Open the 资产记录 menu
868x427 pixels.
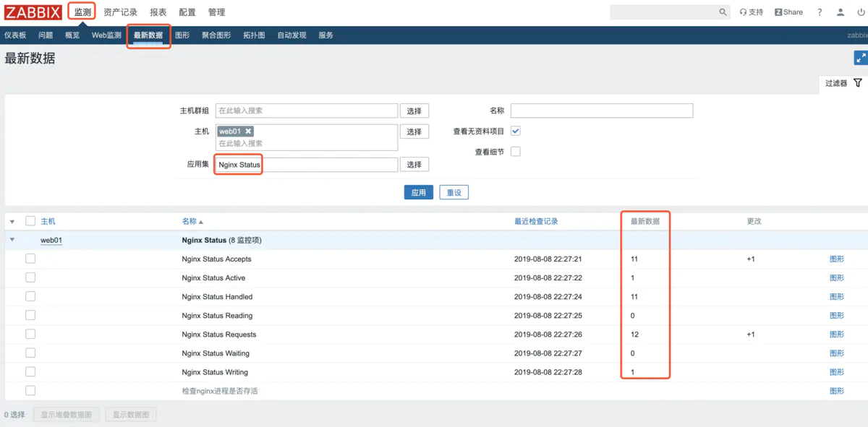[x=120, y=12]
